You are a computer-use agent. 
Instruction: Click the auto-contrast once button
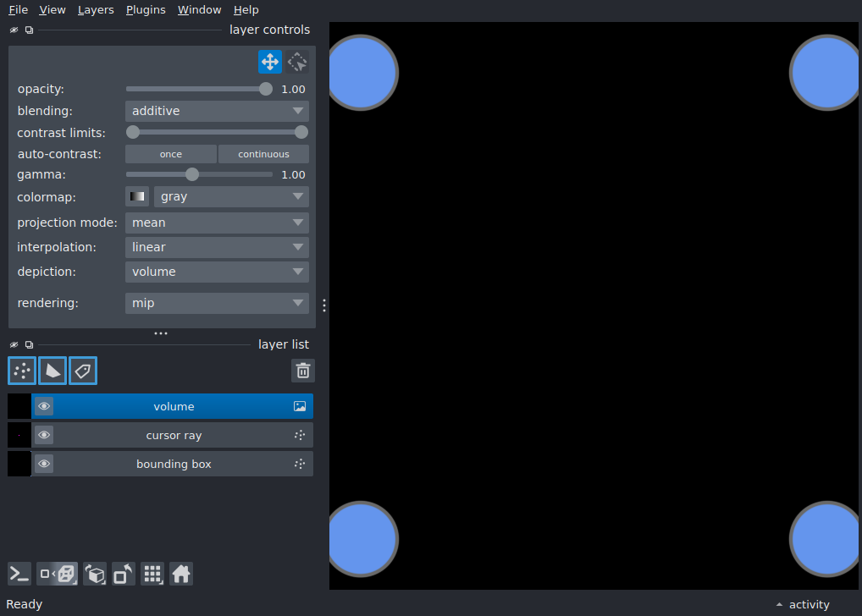coord(171,154)
